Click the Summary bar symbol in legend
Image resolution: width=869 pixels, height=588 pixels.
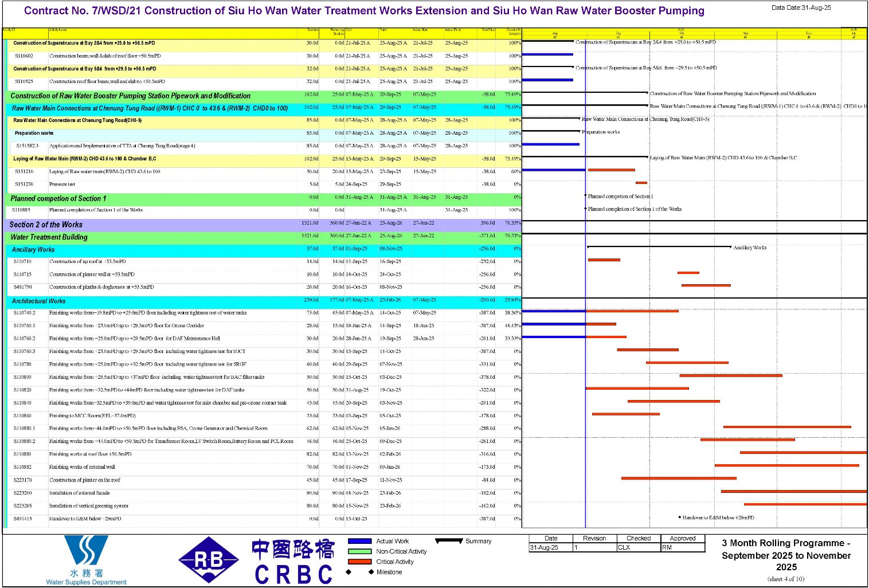[x=449, y=541]
